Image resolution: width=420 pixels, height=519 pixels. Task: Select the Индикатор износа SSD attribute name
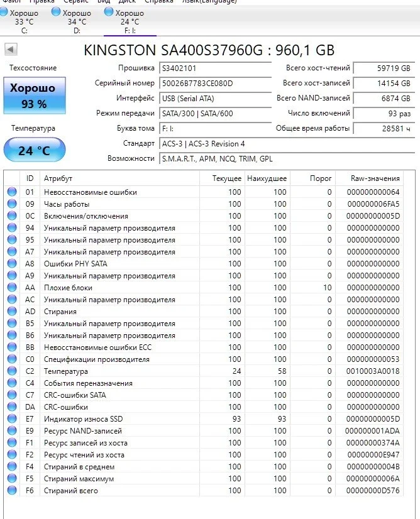83,419
